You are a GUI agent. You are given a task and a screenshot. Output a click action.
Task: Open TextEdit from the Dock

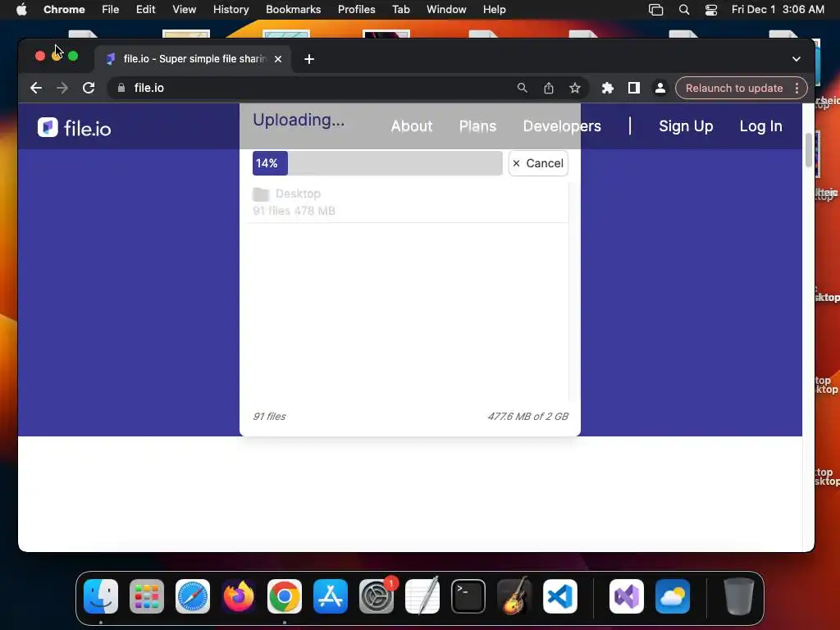pos(422,596)
